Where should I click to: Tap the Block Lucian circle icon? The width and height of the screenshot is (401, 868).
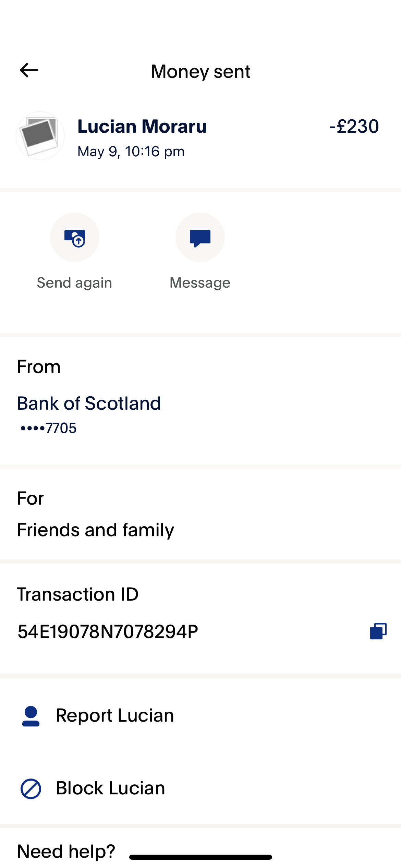click(31, 788)
